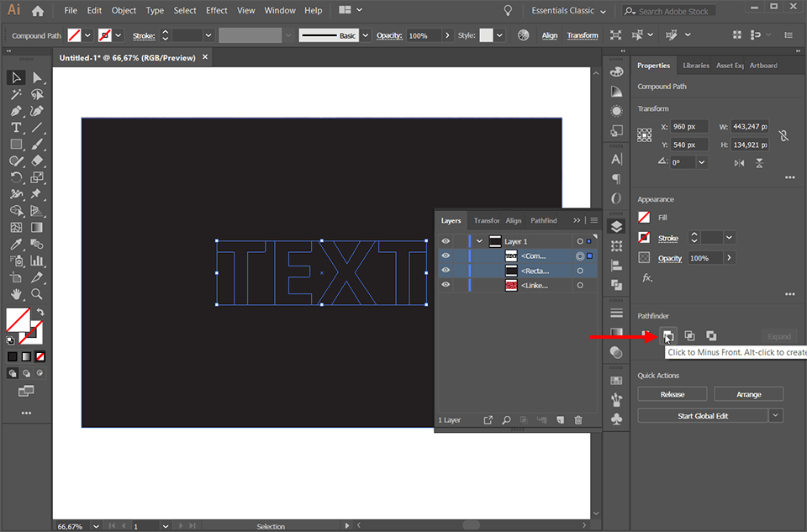Click the Arrange button
Viewport: 807px width, 532px height.
[x=748, y=393]
